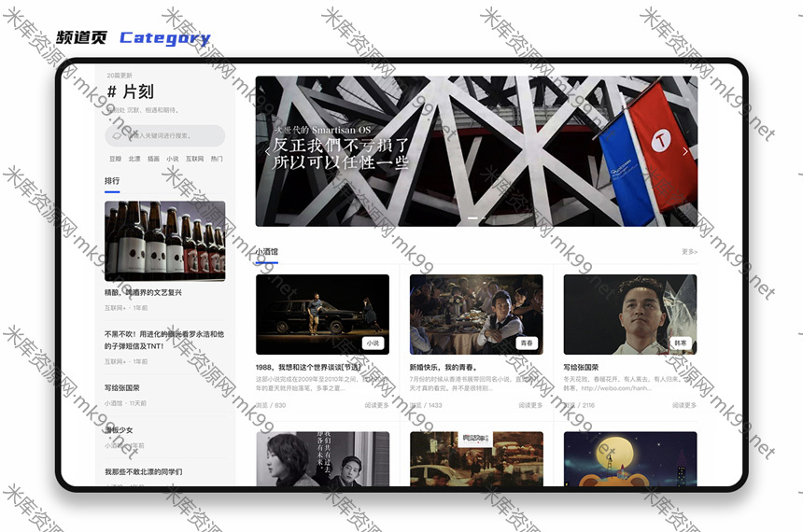Open 写给张国荣 in the ranking list
803x532 pixels.
click(122, 388)
